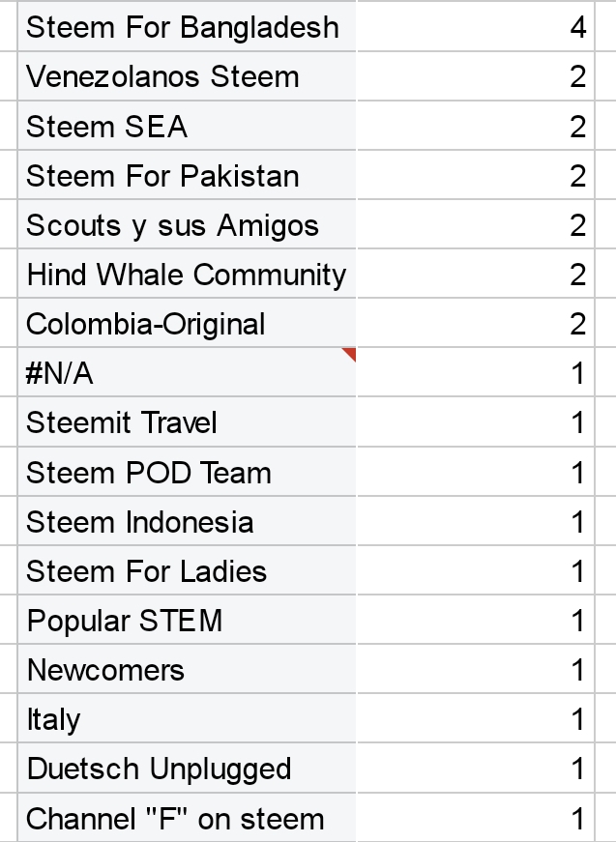Screen dimensions: 616x842
Task: Select the Hind Whale Community cell
Action: 184,275
